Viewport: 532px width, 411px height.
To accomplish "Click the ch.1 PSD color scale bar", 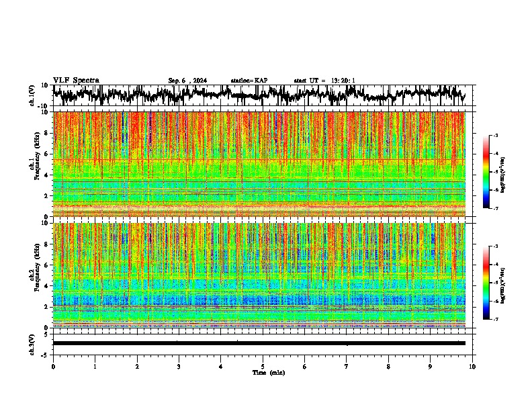I will coord(486,172).
